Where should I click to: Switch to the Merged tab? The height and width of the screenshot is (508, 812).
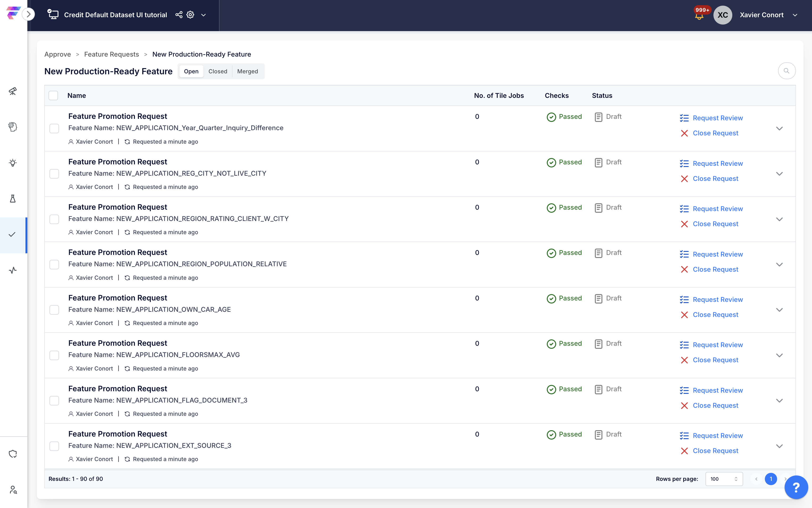(248, 71)
